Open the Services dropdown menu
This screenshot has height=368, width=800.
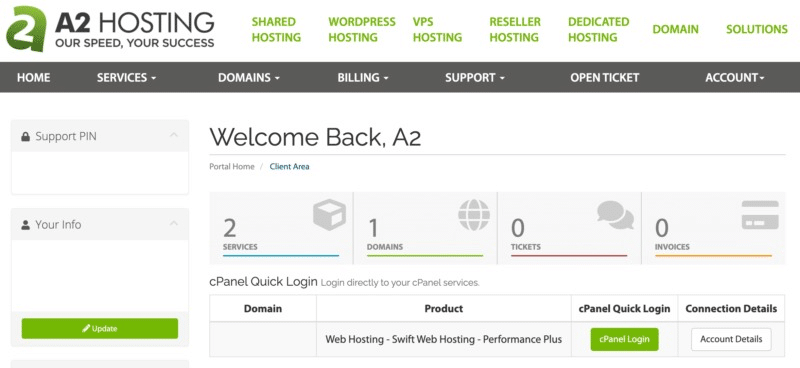tap(127, 78)
